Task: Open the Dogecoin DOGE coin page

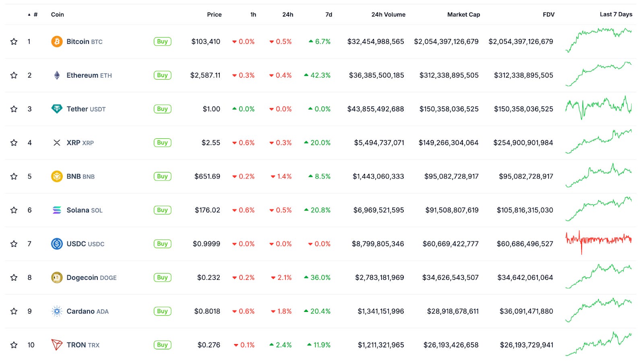Action: tap(92, 277)
